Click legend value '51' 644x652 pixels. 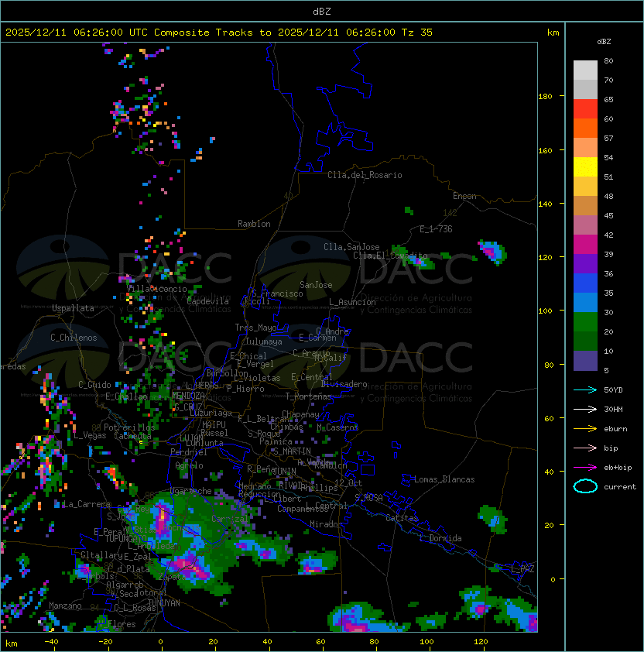[x=608, y=177]
